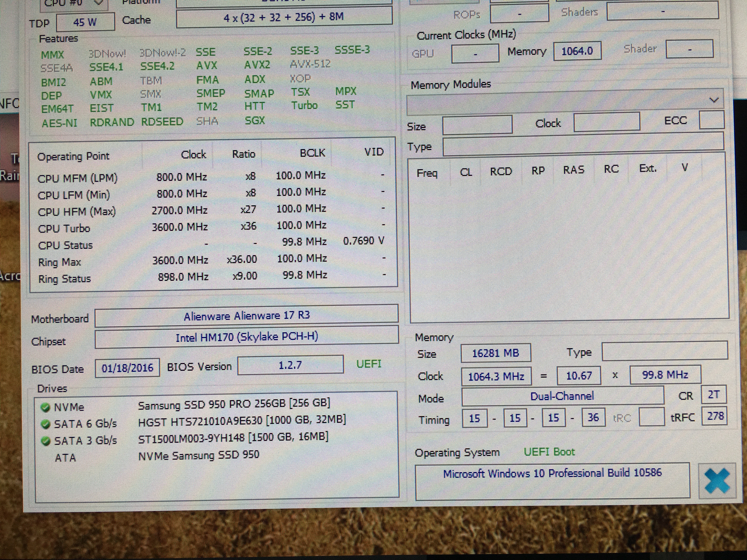This screenshot has height=560, width=747.
Task: Click the BIOS Version 1.2.7 field
Action: click(290, 365)
